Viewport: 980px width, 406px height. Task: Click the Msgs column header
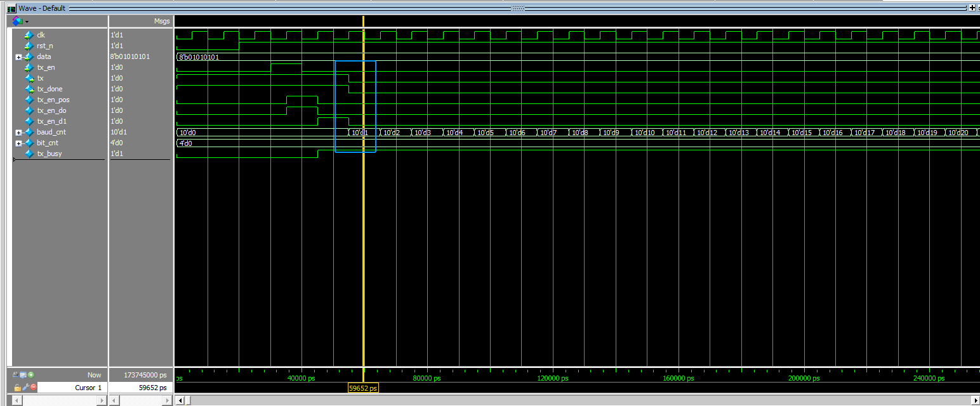[162, 21]
